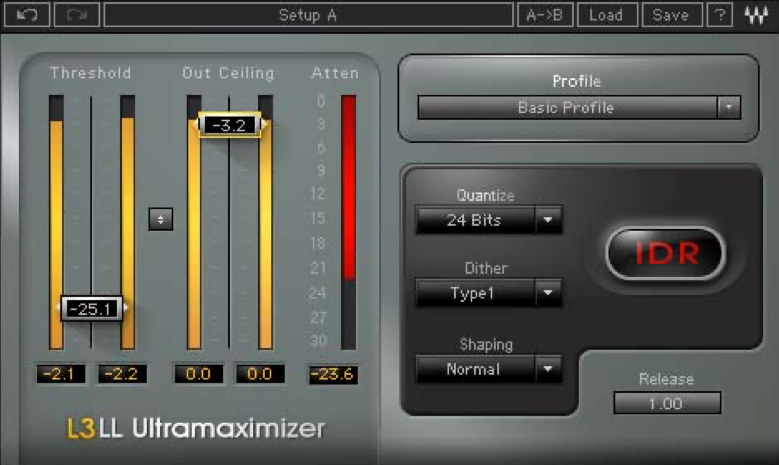The width and height of the screenshot is (779, 465).
Task: Click the Out Ceiling label
Action: [x=228, y=73]
